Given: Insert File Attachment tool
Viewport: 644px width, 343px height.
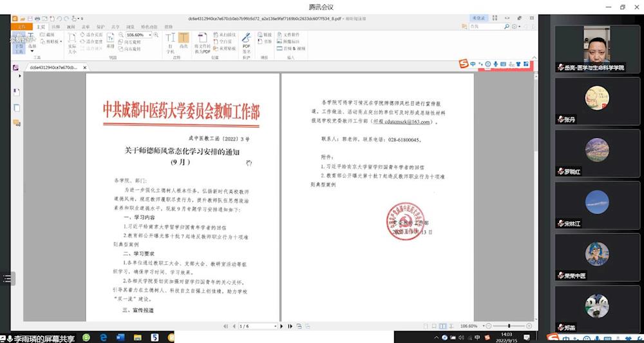Looking at the screenshot, I should click(289, 35).
